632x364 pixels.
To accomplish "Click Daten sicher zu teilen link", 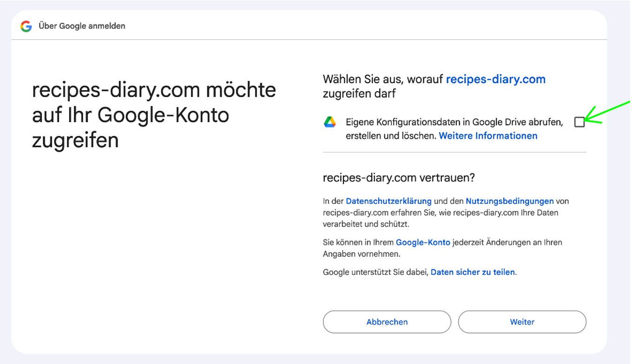I will (472, 272).
